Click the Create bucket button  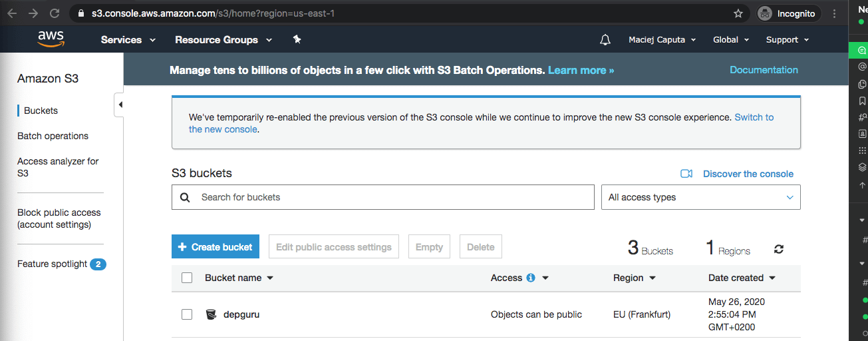click(x=215, y=247)
